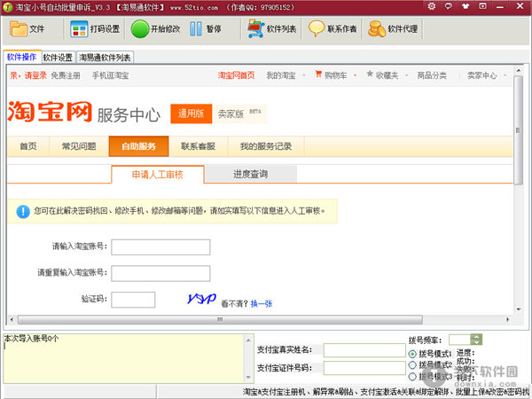The width and height of the screenshot is (532, 399).
Task: Click the 请重复输入淘宝账号 input field
Action: [x=160, y=273]
